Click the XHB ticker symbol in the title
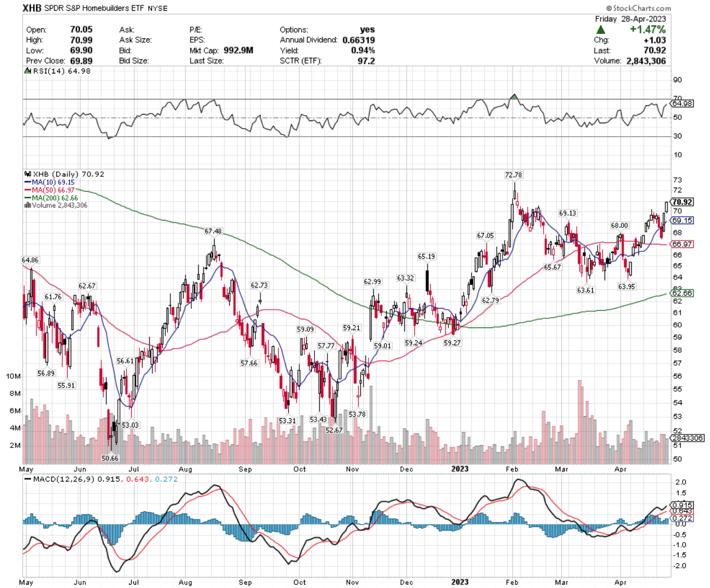710x588 pixels. click(32, 8)
